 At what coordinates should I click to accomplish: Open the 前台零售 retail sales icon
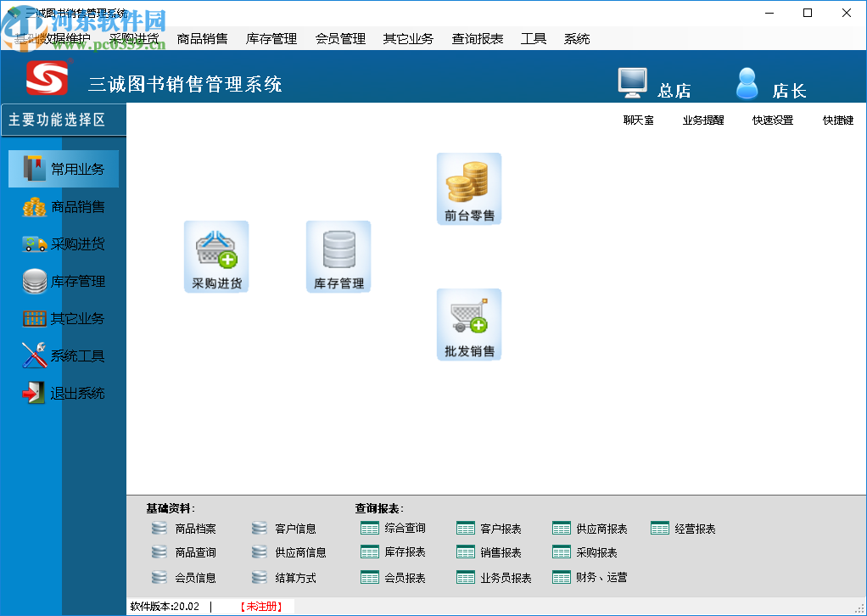click(x=468, y=188)
